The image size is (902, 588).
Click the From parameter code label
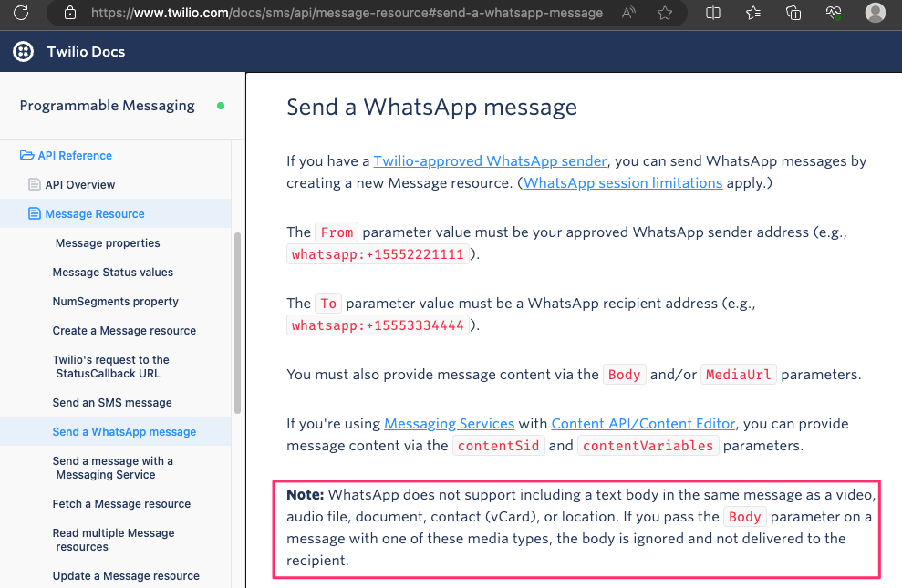(337, 232)
